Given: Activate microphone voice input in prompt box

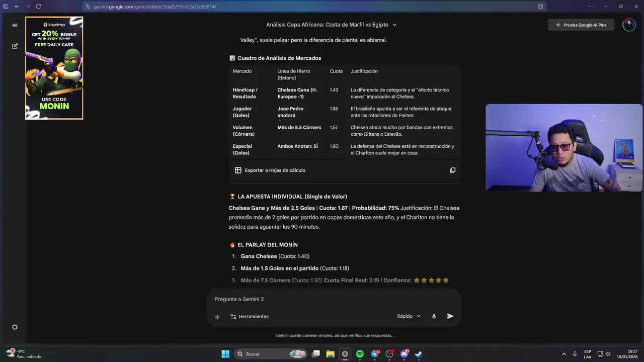Looking at the screenshot, I should click(434, 316).
